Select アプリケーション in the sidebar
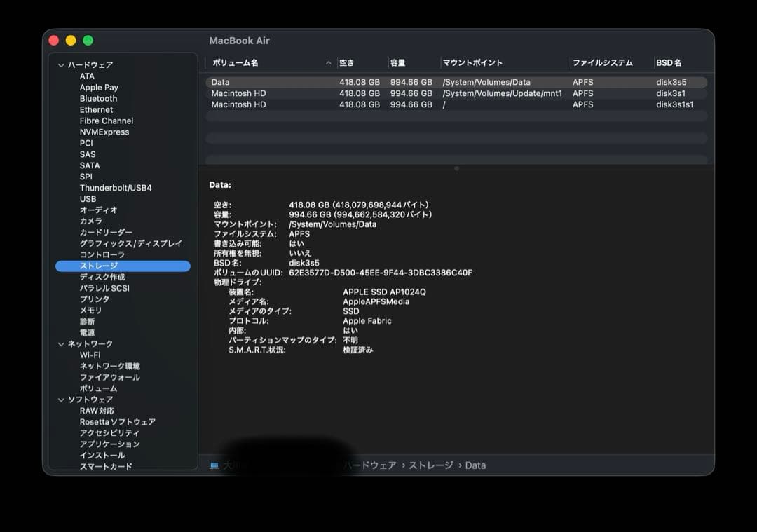The height and width of the screenshot is (532, 757). (x=109, y=444)
